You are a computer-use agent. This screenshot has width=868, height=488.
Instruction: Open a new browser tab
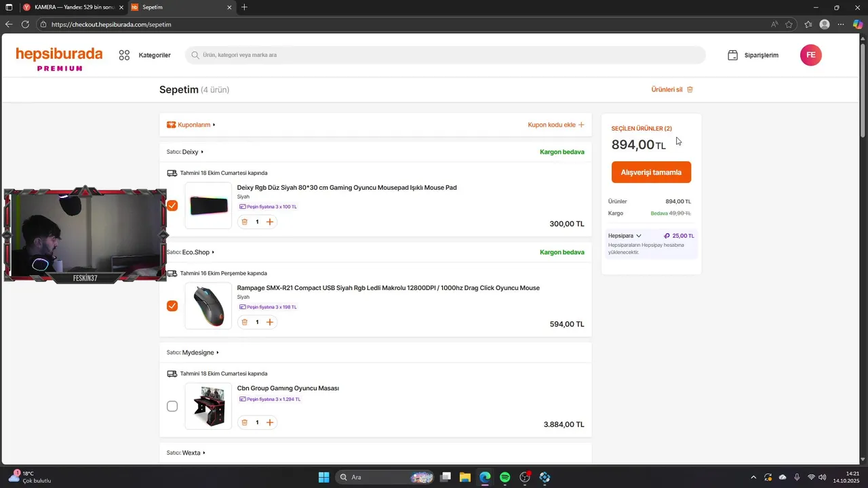[x=244, y=7]
